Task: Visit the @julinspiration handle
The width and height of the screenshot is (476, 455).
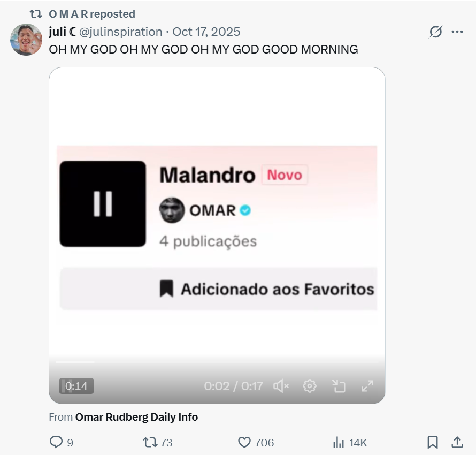Action: click(x=120, y=32)
